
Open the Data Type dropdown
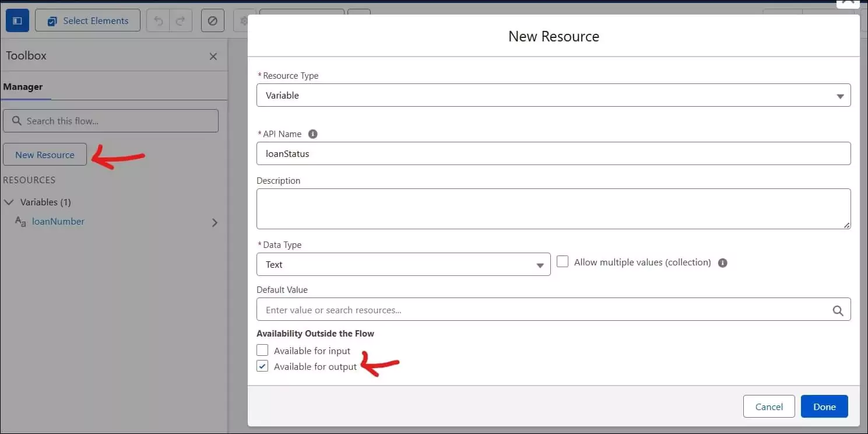(x=539, y=264)
